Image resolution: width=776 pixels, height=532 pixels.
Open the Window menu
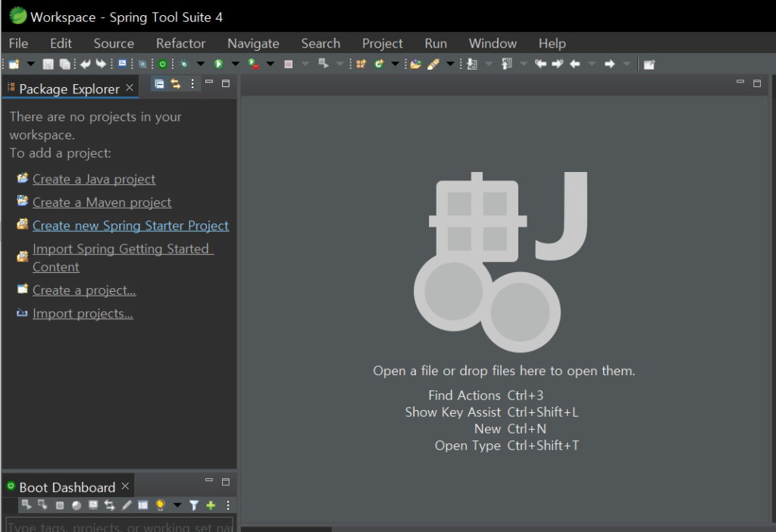[x=492, y=43]
